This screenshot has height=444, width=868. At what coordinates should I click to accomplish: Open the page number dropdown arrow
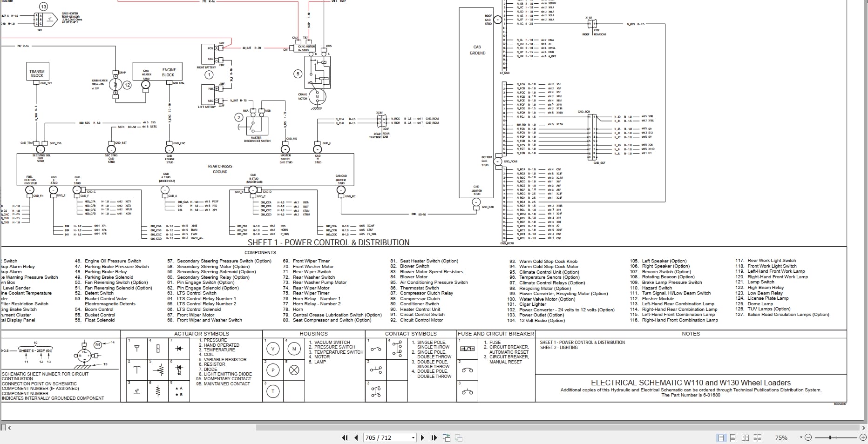coord(413,437)
